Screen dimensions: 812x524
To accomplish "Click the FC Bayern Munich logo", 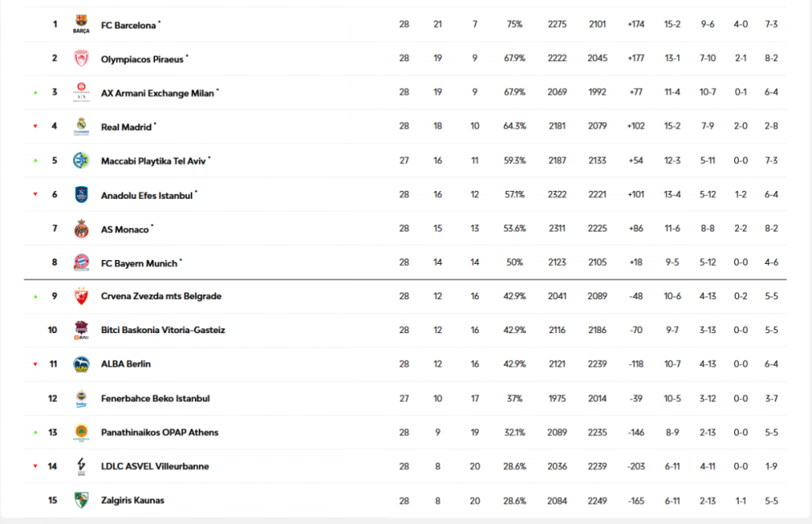I will pyautogui.click(x=81, y=262).
